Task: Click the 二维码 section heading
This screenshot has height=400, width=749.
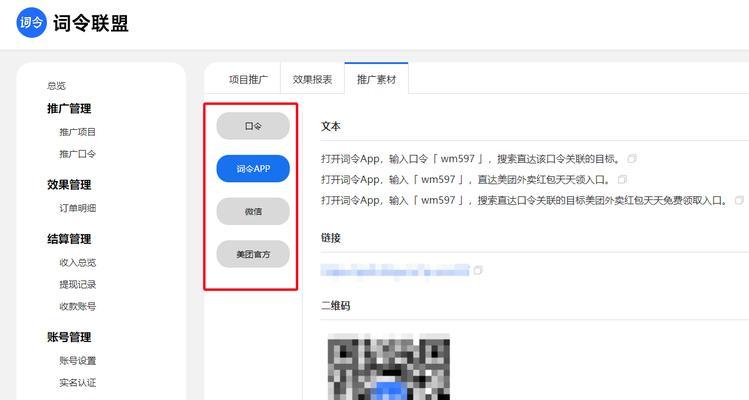Action: (x=335, y=305)
